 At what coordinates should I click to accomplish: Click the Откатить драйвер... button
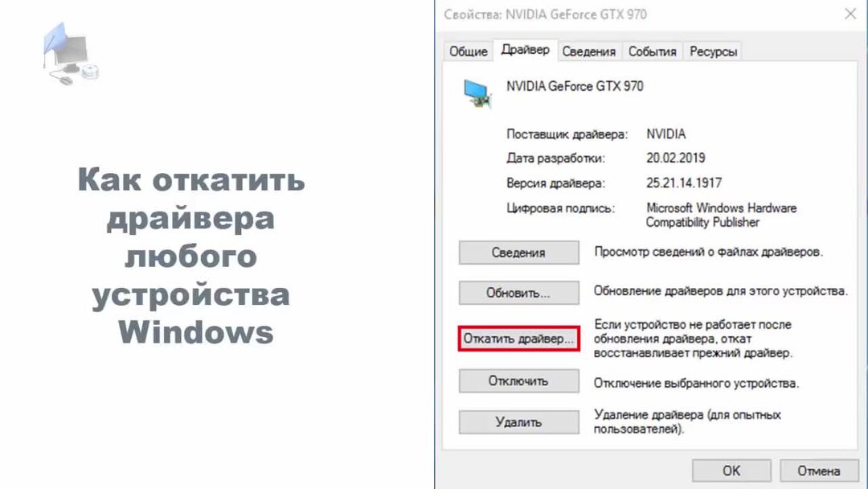click(518, 339)
